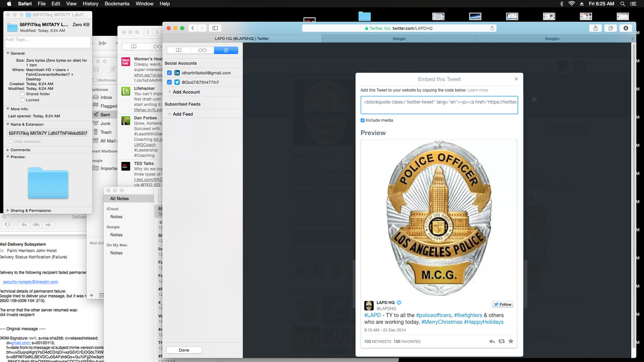Go back using Safari's back arrow
This screenshot has height=362, width=644.
[193, 28]
